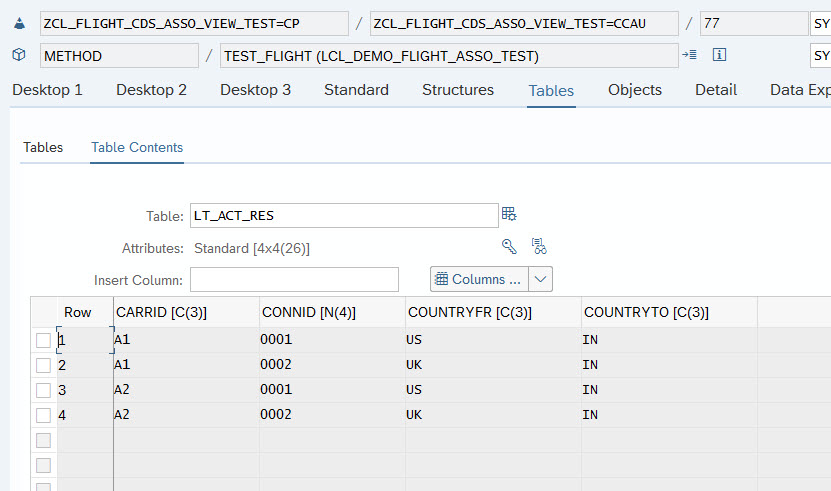Tick the checkbox for row 2
Image resolution: width=831 pixels, height=491 pixels.
(43, 365)
